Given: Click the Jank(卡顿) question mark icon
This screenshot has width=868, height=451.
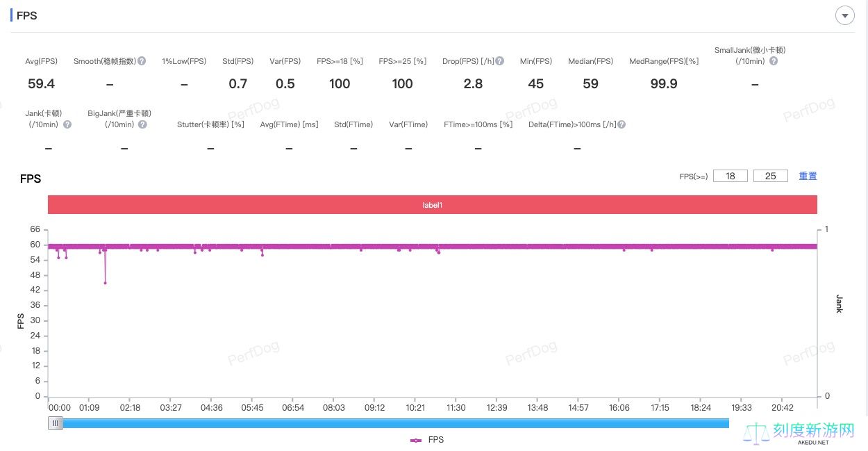Looking at the screenshot, I should [x=67, y=124].
